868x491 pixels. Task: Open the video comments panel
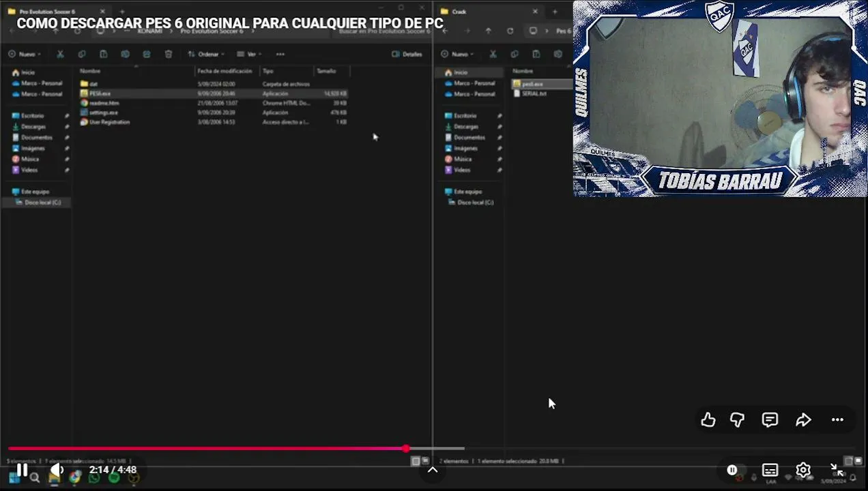tap(770, 420)
